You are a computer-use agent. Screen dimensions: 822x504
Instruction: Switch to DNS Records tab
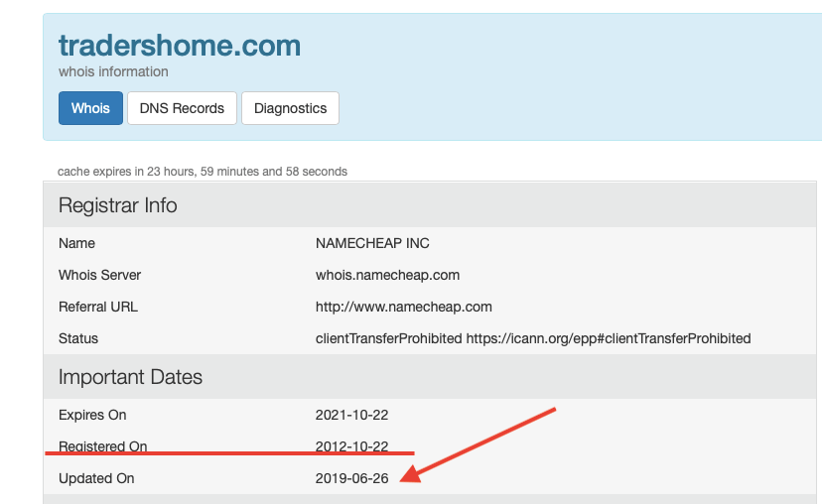click(x=182, y=108)
